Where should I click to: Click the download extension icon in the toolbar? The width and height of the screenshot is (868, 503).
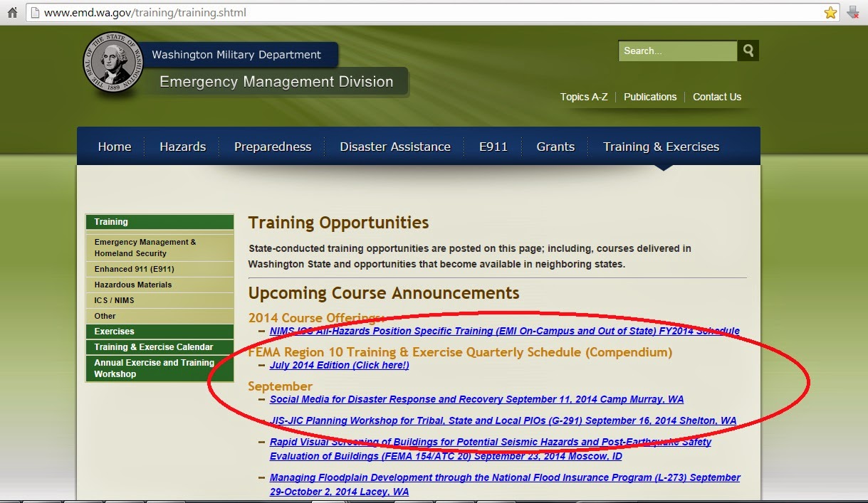(852, 12)
